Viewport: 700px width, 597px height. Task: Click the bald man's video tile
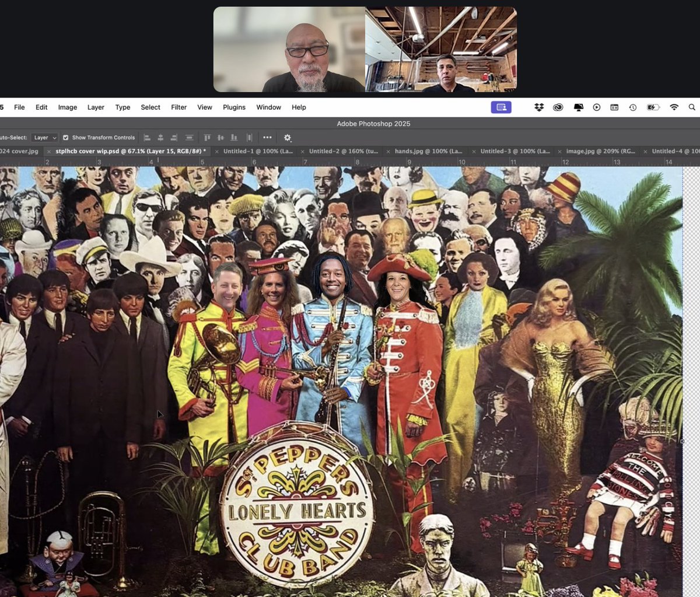coord(289,50)
